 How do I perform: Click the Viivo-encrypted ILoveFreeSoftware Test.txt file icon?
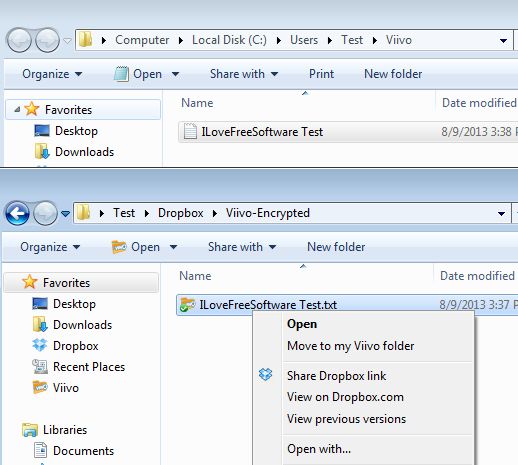[187, 305]
